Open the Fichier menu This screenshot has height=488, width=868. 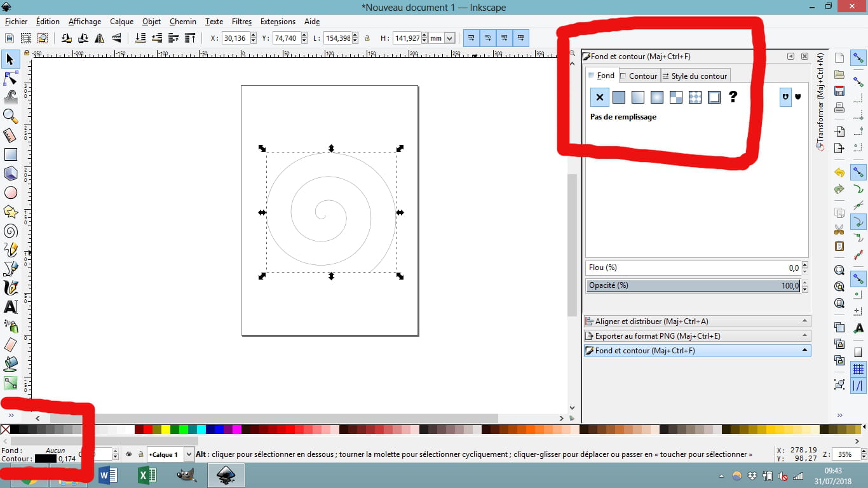point(16,22)
